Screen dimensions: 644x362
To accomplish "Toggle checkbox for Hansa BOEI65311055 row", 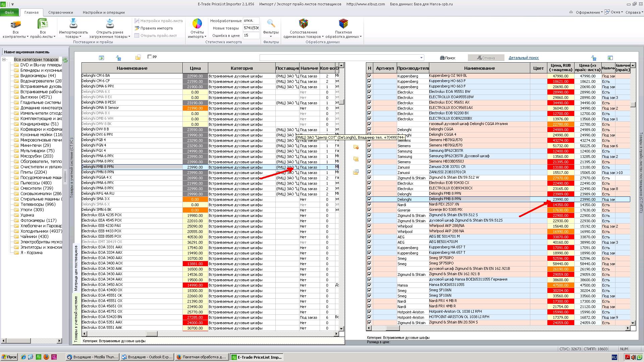I will 369,285.
